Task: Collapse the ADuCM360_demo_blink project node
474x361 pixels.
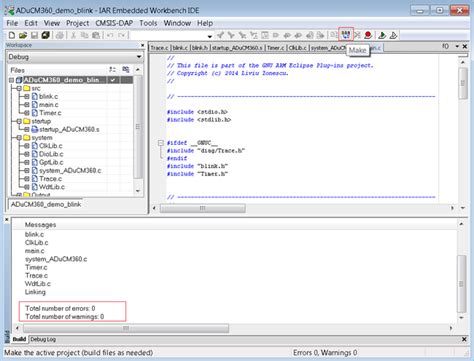Action: 12,80
